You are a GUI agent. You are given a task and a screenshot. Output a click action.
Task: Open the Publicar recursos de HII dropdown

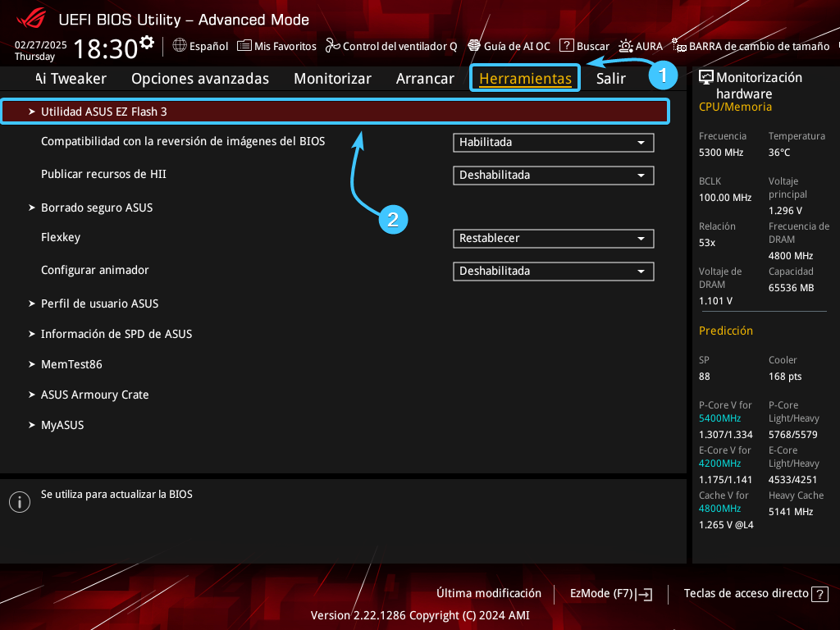(x=554, y=176)
